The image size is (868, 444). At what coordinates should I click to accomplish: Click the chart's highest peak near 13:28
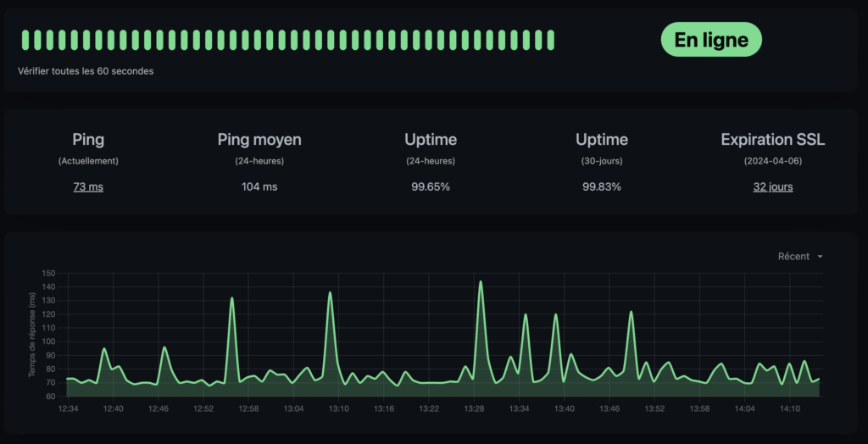[x=481, y=282]
